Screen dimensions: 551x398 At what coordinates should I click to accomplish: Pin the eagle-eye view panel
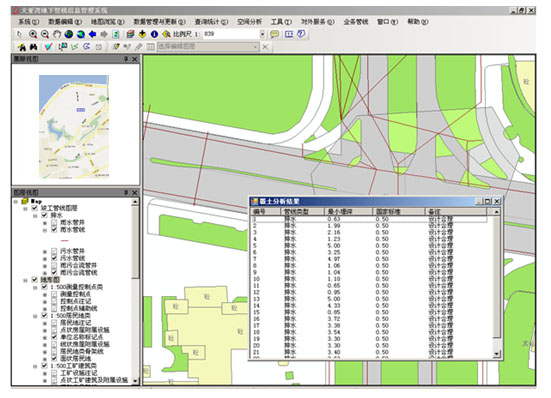click(126, 59)
